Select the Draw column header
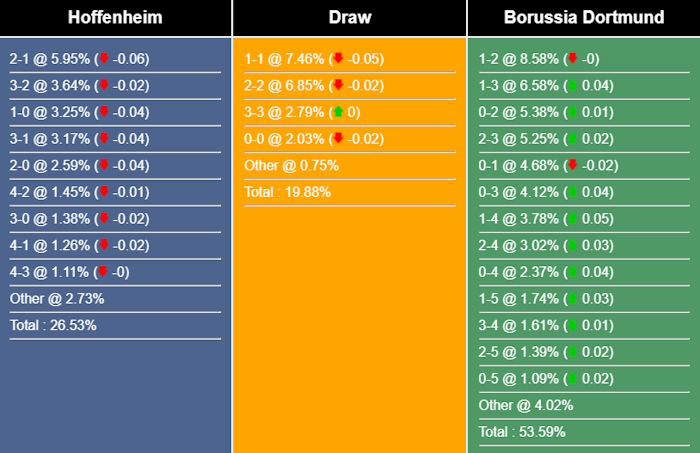 [x=349, y=18]
